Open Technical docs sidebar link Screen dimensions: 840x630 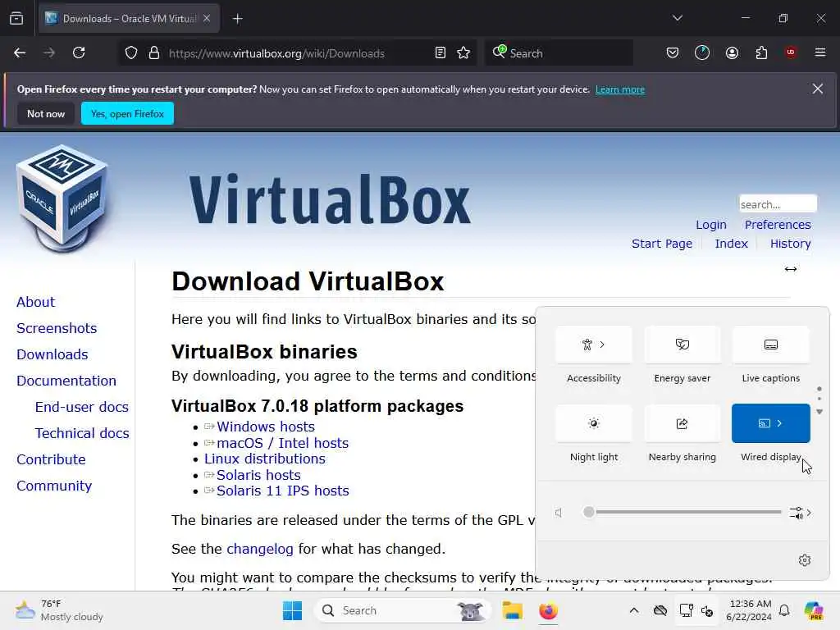[82, 433]
